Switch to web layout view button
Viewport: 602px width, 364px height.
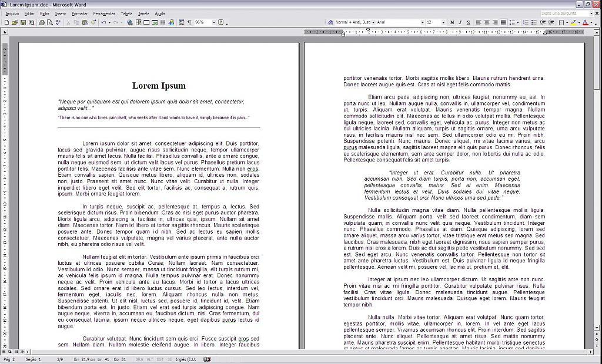pos(10,351)
